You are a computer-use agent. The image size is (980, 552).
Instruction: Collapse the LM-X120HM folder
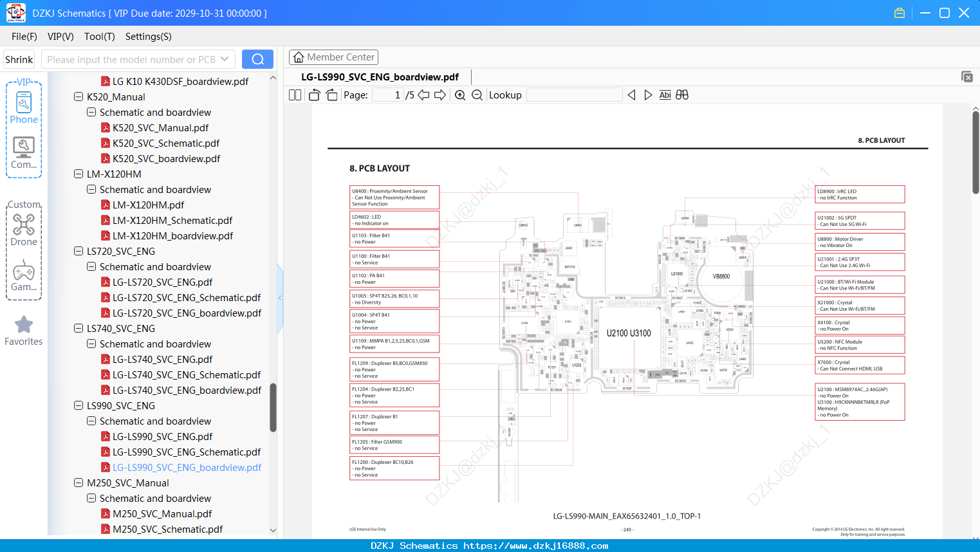pyautogui.click(x=79, y=174)
